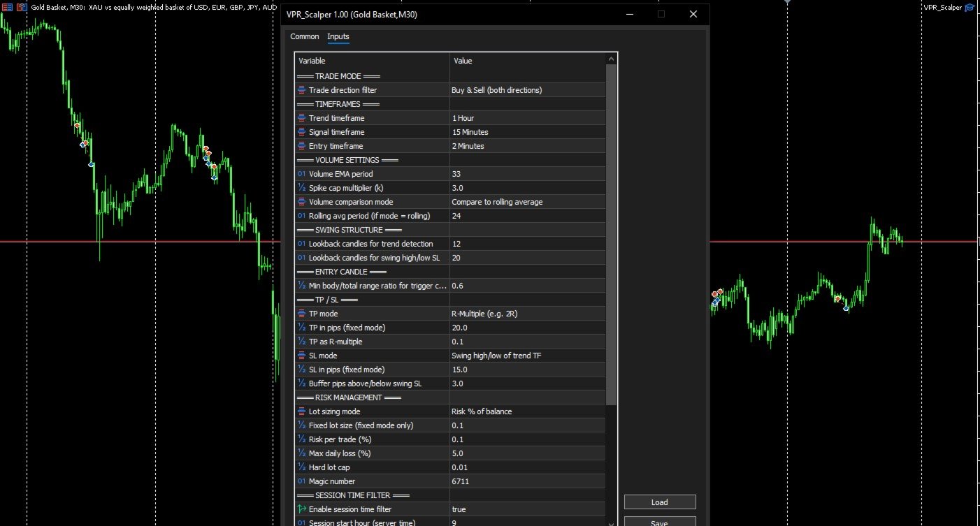Open the Volume comparison mode dropdown

[527, 202]
